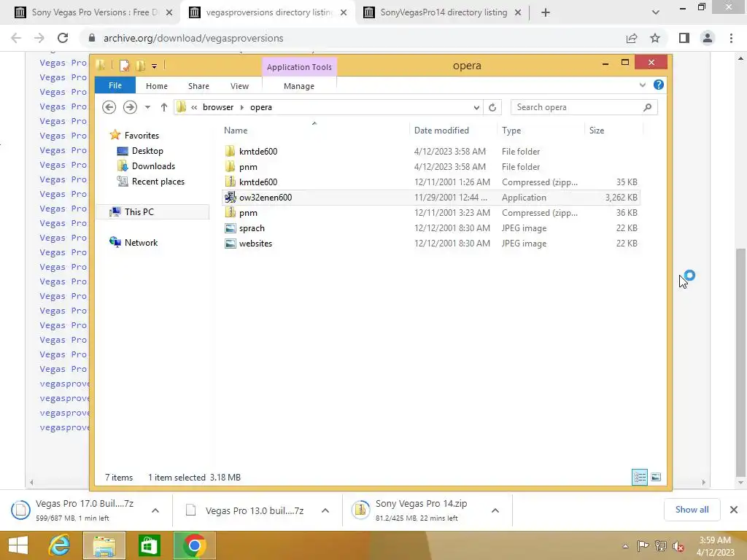Image resolution: width=747 pixels, height=560 pixels.
Task: Open the View ribbon tab
Action: pos(239,86)
